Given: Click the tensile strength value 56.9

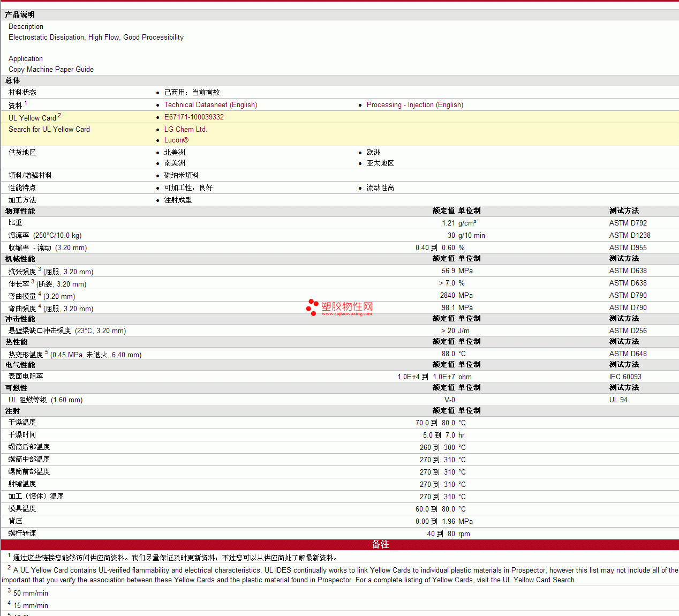Looking at the screenshot, I should [448, 271].
